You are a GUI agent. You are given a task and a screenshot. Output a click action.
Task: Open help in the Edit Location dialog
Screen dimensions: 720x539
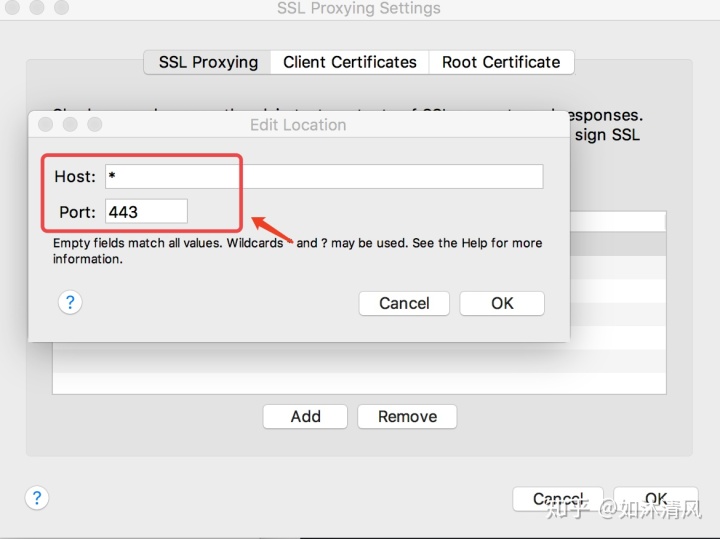tap(70, 302)
